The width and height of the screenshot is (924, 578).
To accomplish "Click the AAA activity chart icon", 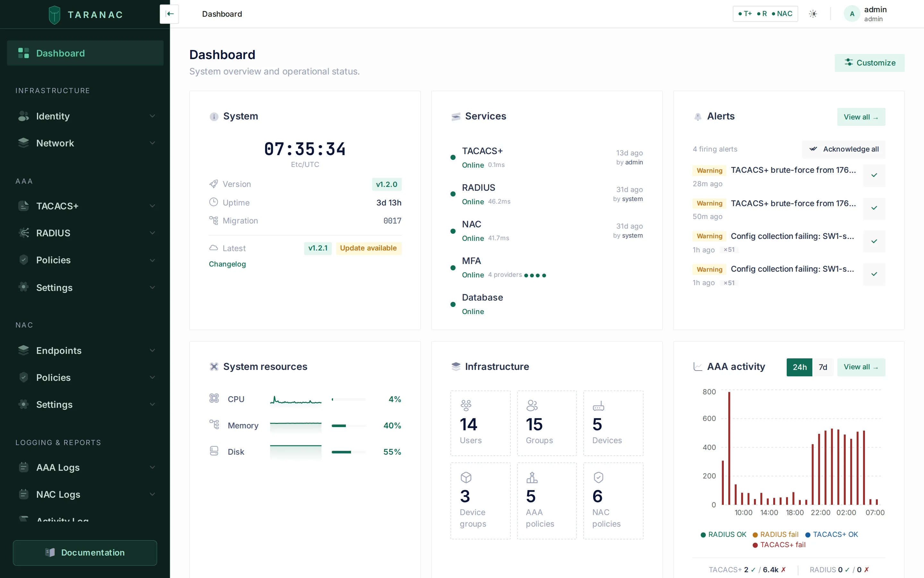I will click(697, 367).
